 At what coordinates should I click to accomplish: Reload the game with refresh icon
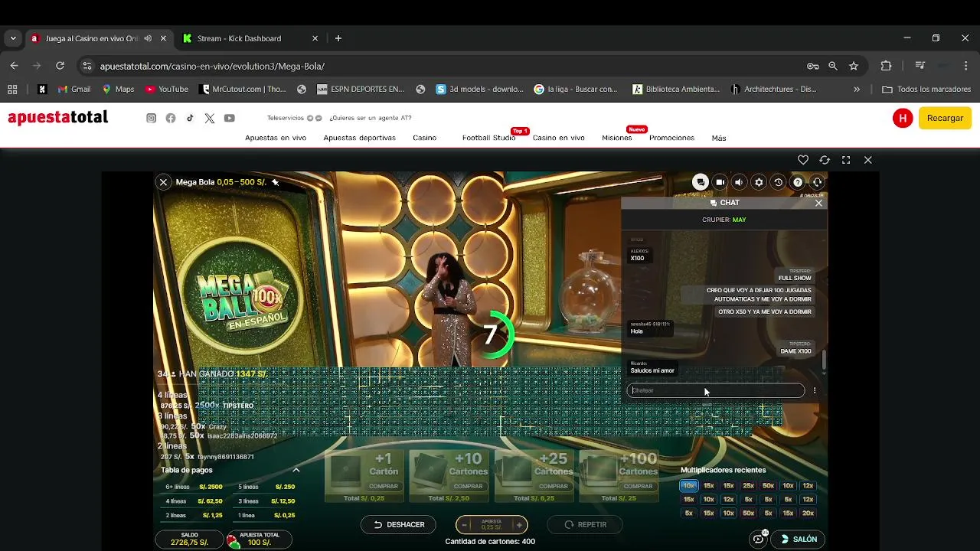(x=825, y=160)
